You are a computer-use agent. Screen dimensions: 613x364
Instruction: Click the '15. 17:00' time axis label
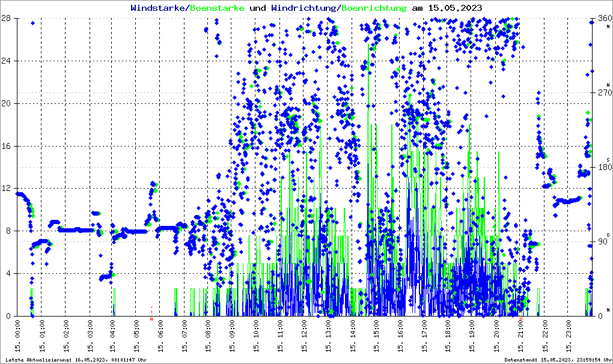pyautogui.click(x=424, y=336)
